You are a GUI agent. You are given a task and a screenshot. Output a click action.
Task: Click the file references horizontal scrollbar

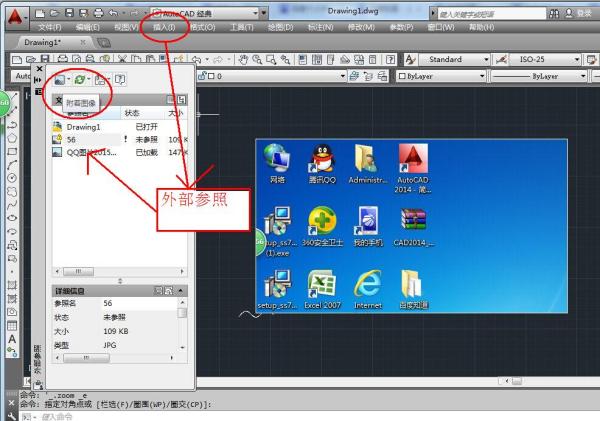119,271
